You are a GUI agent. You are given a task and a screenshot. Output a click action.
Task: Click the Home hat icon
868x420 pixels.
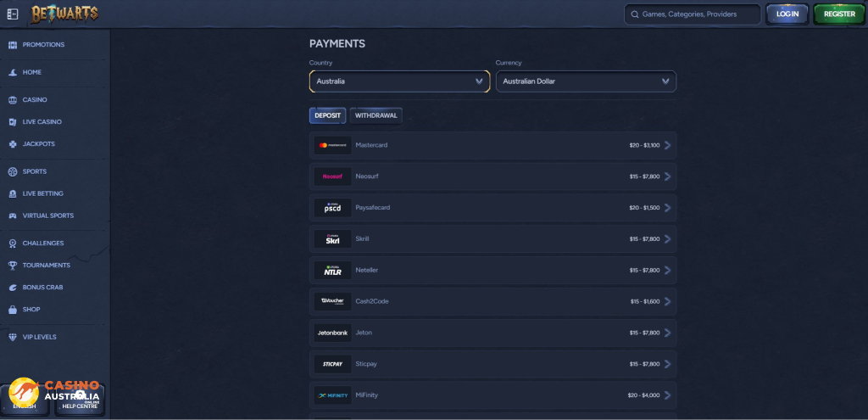(x=13, y=73)
